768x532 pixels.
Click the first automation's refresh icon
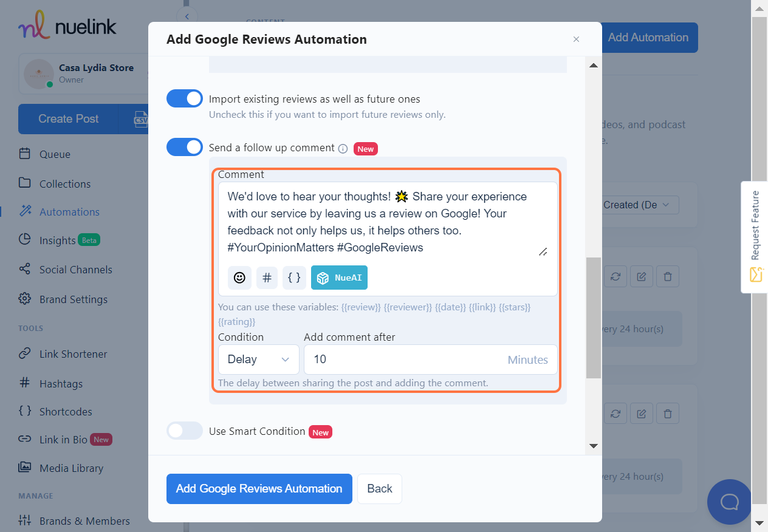pos(615,277)
